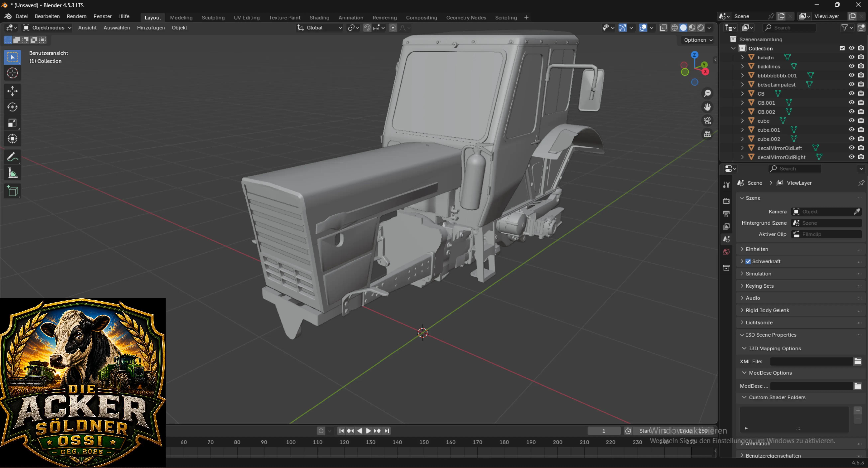868x468 pixels.
Task: Hide the CB.001 object in viewport
Action: [852, 102]
